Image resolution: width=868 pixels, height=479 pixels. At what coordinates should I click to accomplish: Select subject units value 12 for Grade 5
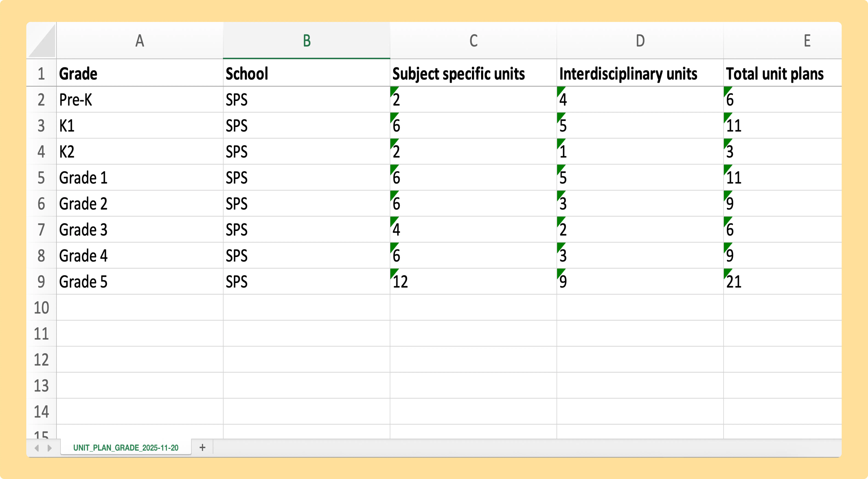(473, 281)
